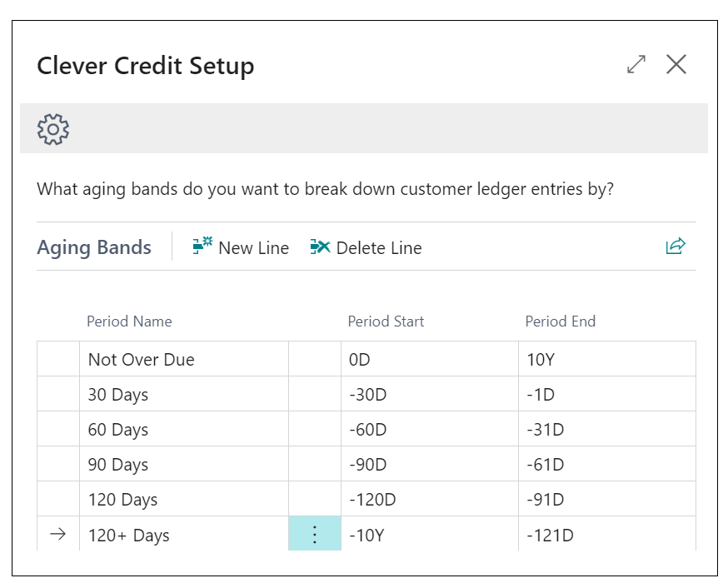Click the Delete Line icon
Viewport: 728px width, 588px height.
click(x=320, y=247)
